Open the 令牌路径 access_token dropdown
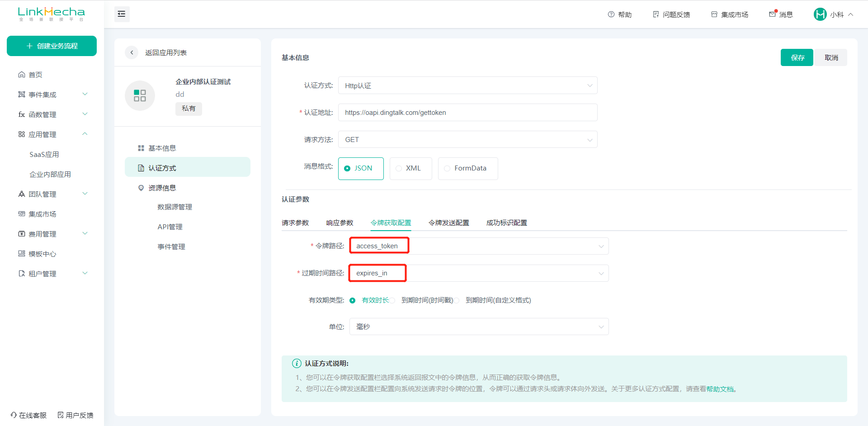The image size is (868, 426). coord(479,246)
